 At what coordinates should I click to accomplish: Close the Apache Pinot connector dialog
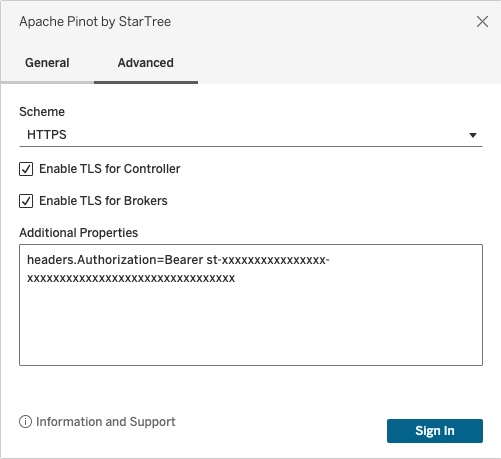click(x=482, y=22)
